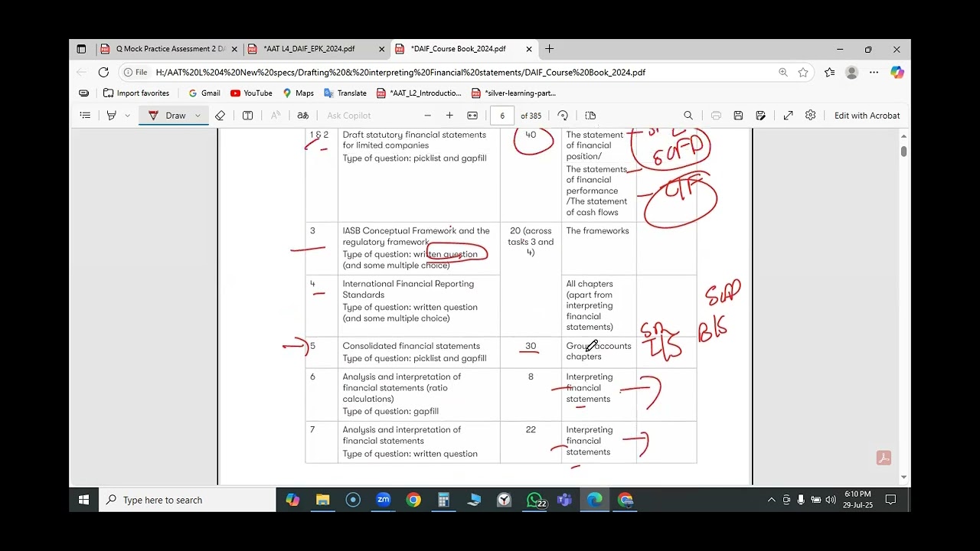Add this page to favorites
980x551 pixels.
pos(803,73)
